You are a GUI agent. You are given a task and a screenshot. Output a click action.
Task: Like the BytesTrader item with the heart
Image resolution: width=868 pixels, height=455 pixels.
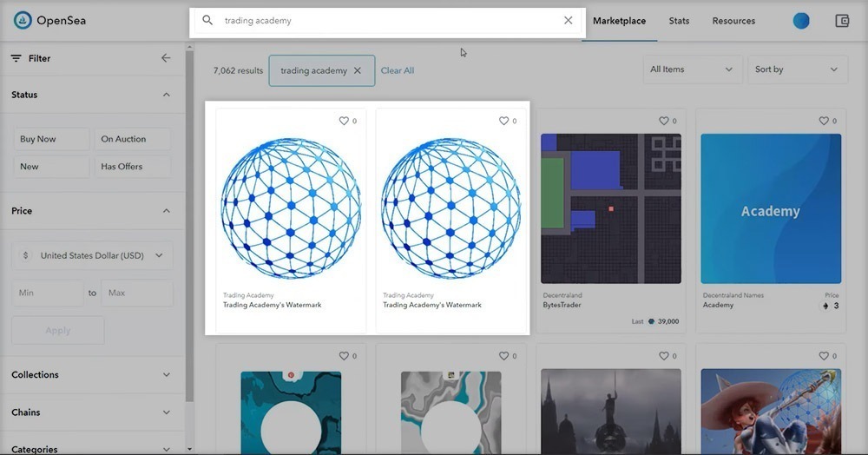664,122
